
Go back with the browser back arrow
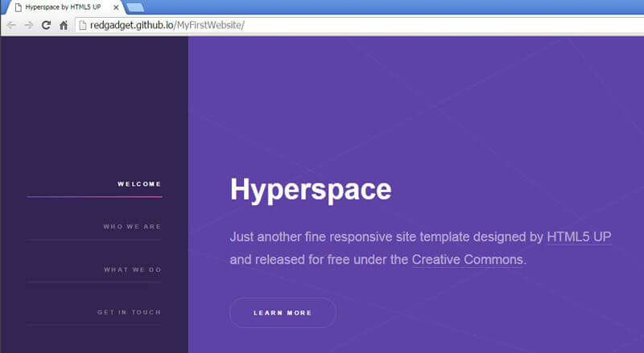11,25
